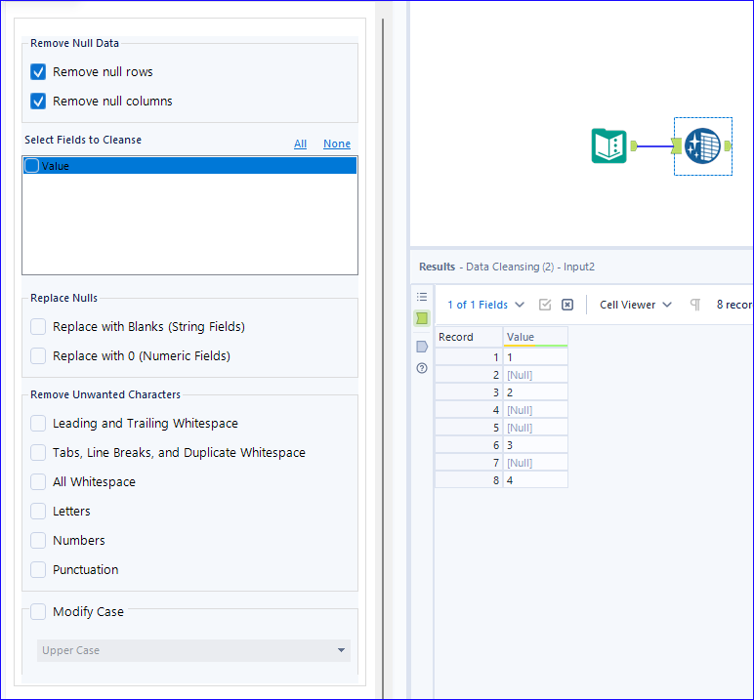Select the green input anchor results icon
754x700 pixels.
point(422,318)
